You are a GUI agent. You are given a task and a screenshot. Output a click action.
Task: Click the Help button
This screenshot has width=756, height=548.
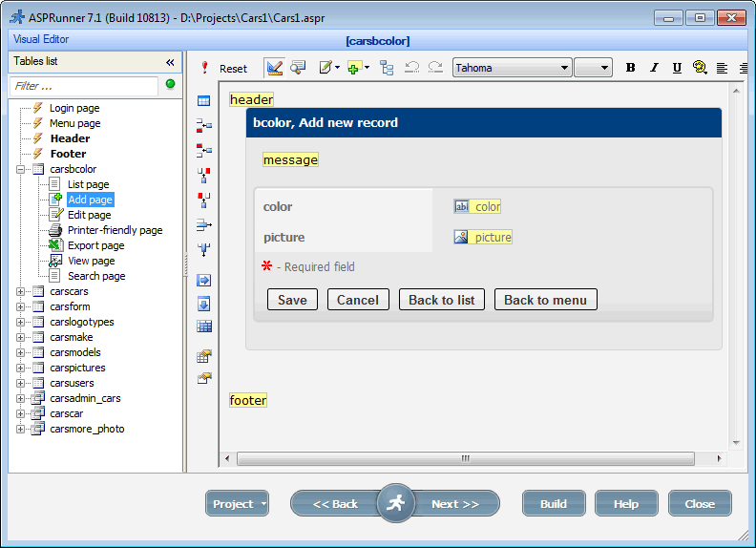[x=626, y=504]
